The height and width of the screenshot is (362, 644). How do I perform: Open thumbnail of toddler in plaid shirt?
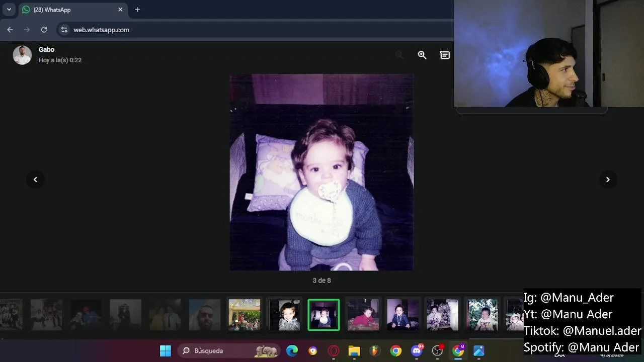pyautogui.click(x=284, y=315)
